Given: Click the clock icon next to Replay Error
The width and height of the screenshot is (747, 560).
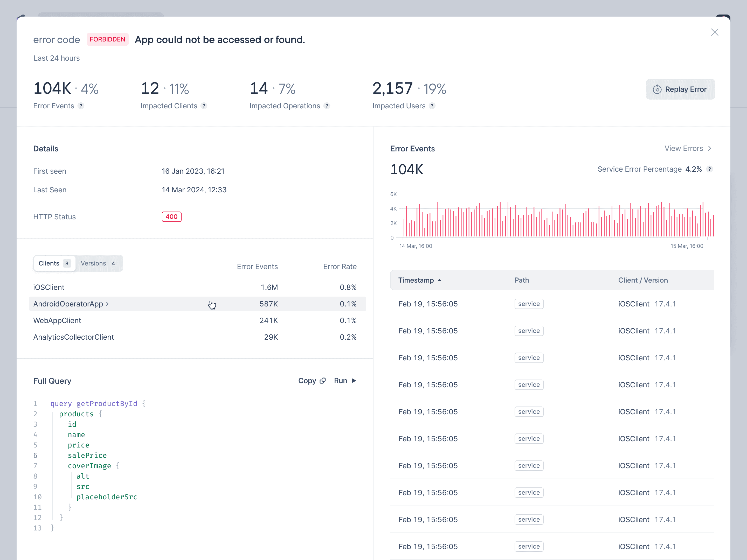Looking at the screenshot, I should coord(657,89).
